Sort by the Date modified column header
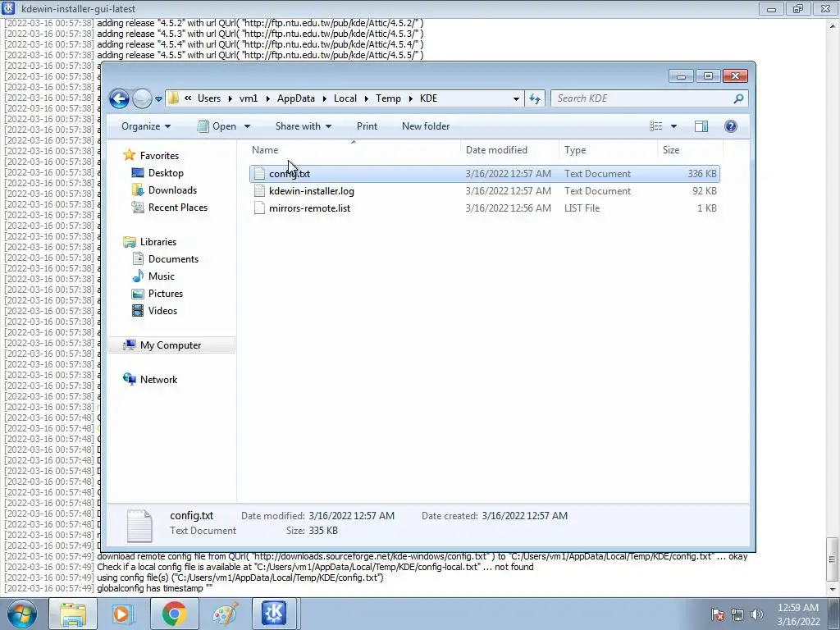The image size is (840, 630). (496, 151)
